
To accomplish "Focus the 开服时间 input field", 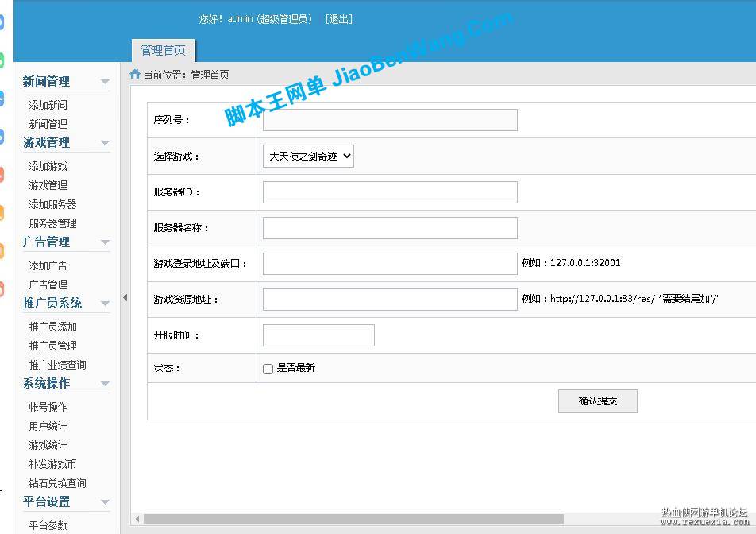I will click(318, 335).
